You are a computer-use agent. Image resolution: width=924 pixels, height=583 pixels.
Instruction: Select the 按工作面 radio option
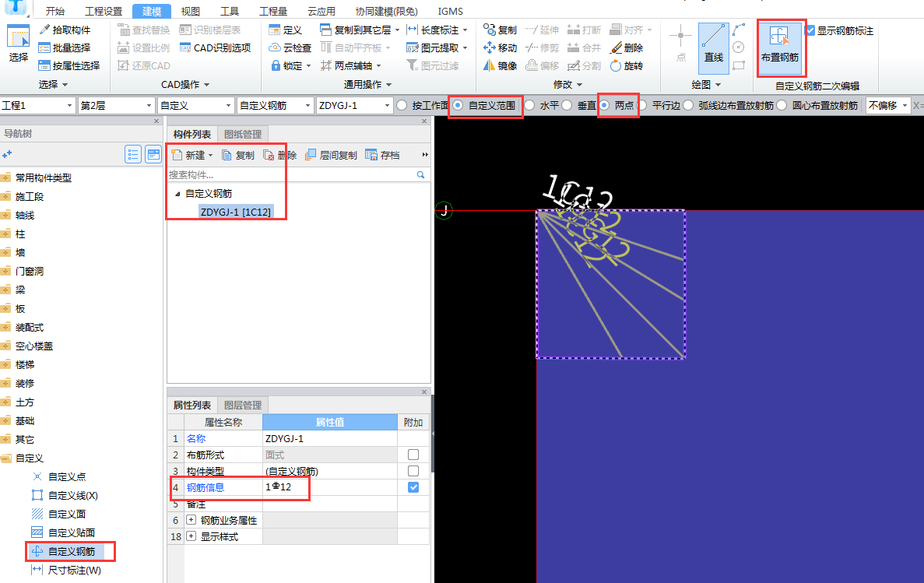[x=402, y=106]
